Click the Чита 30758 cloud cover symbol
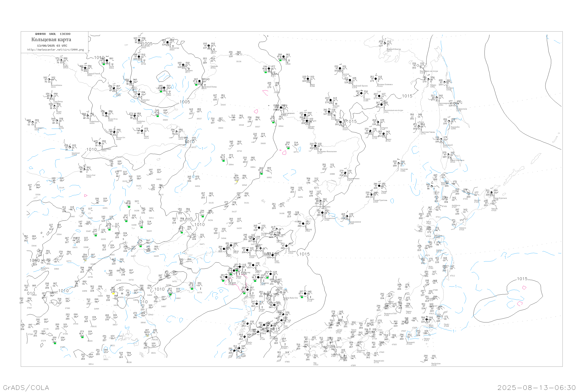Screen dimensions: 588x392 139,57
